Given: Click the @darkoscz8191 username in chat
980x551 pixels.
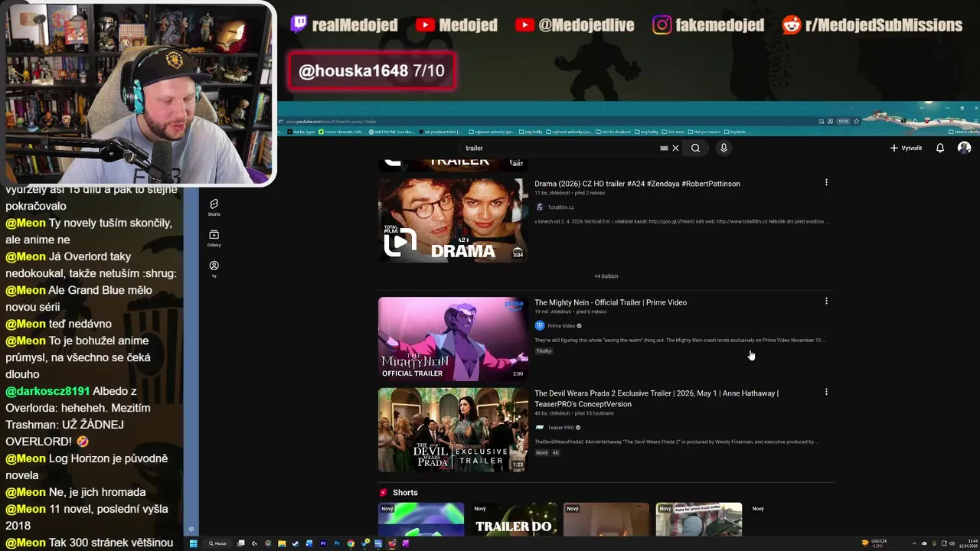Looking at the screenshot, I should (x=47, y=391).
